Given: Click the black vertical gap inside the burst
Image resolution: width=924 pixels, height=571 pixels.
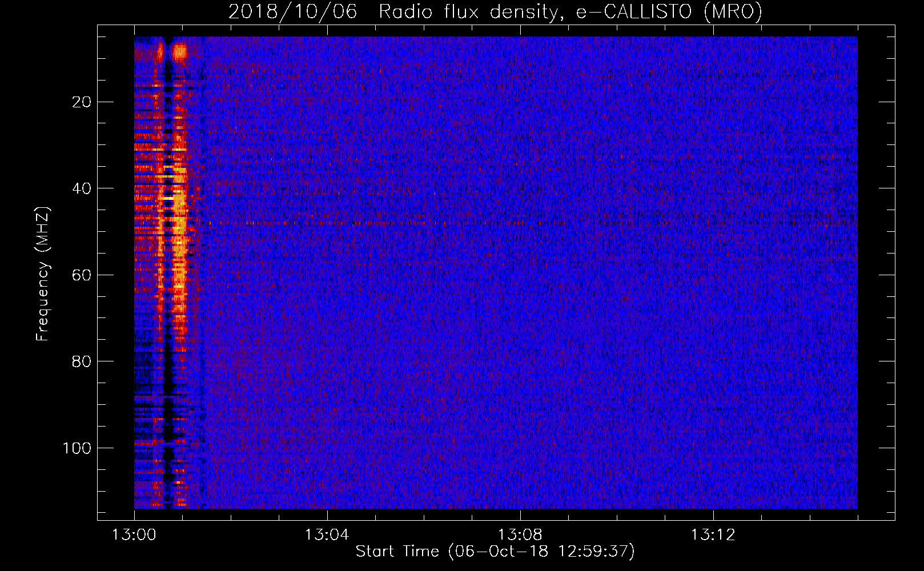Looking at the screenshot, I should point(167,274).
